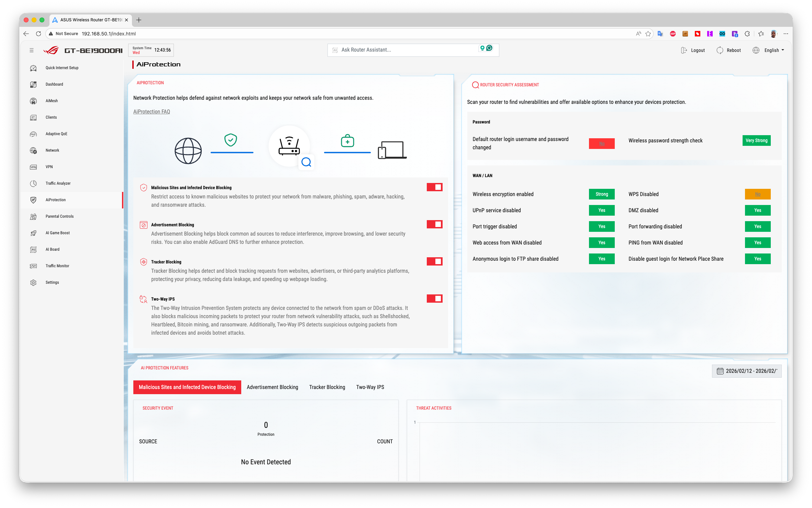
Task: Click the router magnifier scan icon
Action: tap(306, 162)
